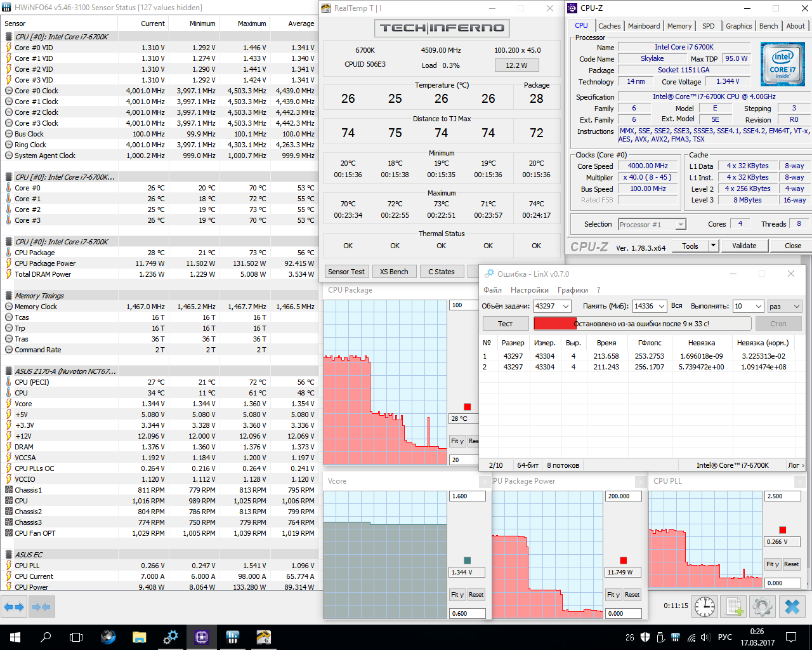Open the раз units dropdown in LinX
Viewport: 812px width, 650px height.
[x=785, y=306]
